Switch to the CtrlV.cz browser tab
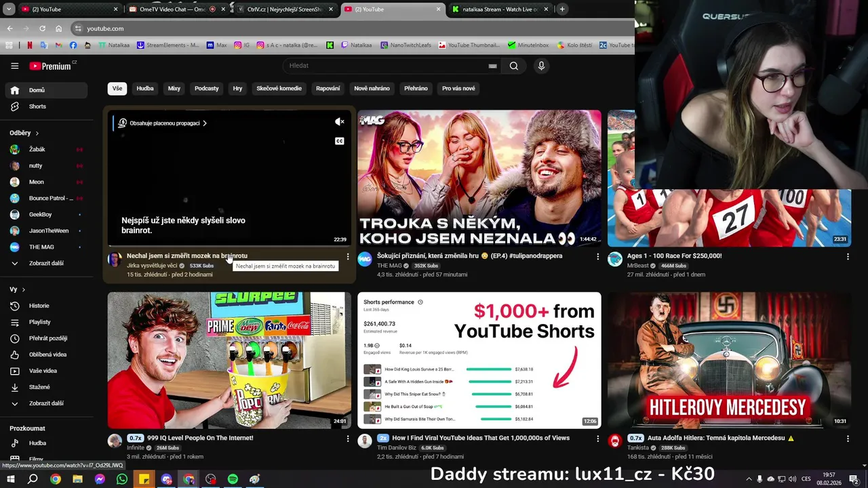This screenshot has width=868, height=488. (285, 9)
